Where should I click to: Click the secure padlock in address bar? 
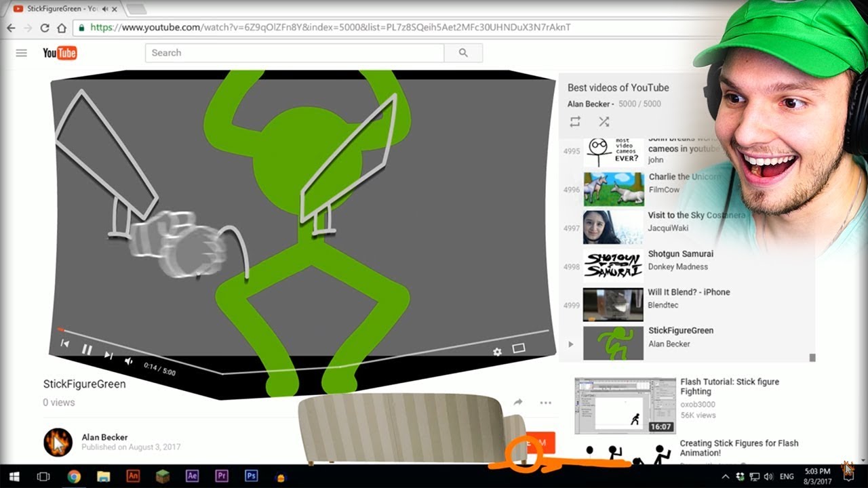pos(82,28)
